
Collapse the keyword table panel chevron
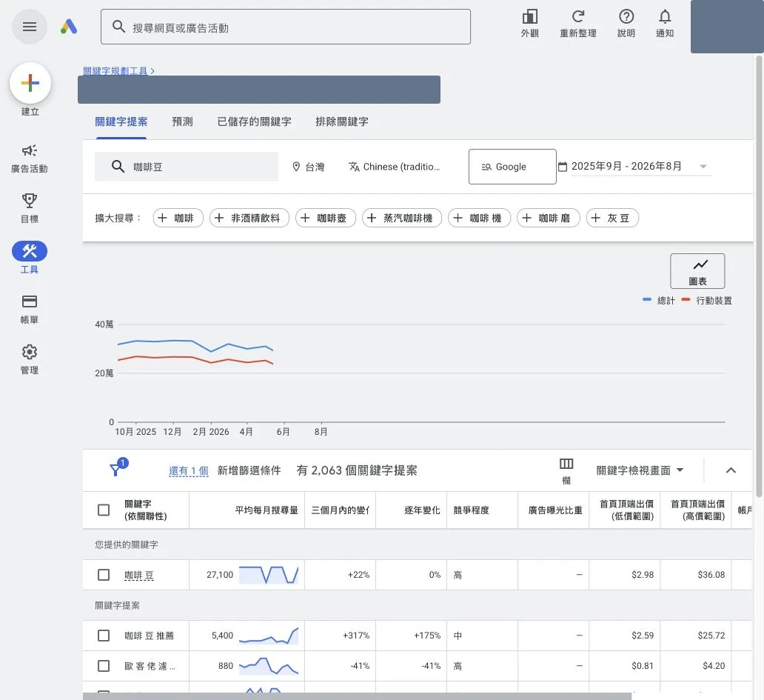731,470
